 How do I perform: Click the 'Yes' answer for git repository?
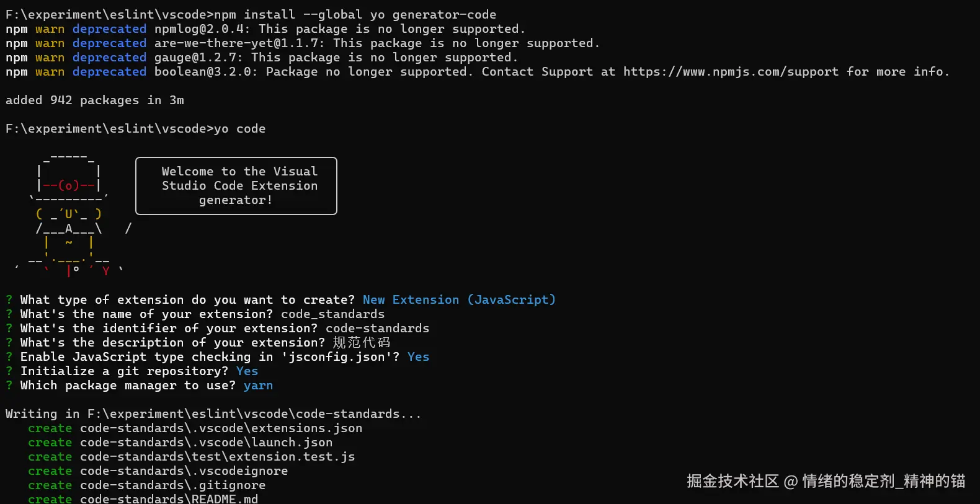click(x=247, y=371)
